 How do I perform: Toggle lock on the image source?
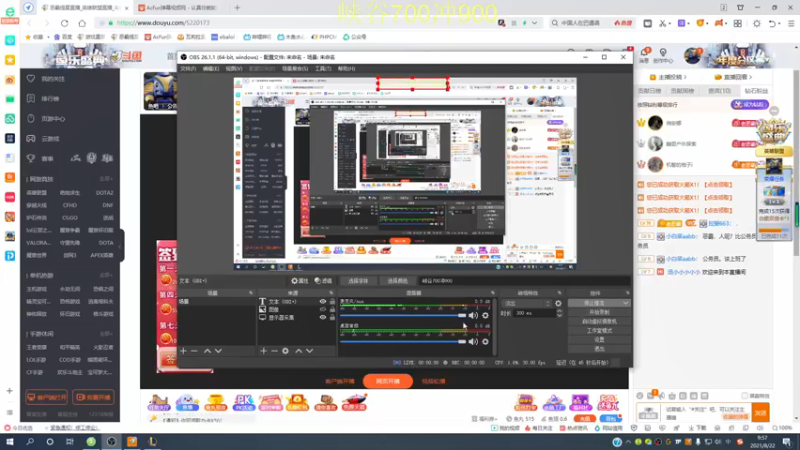point(332,309)
